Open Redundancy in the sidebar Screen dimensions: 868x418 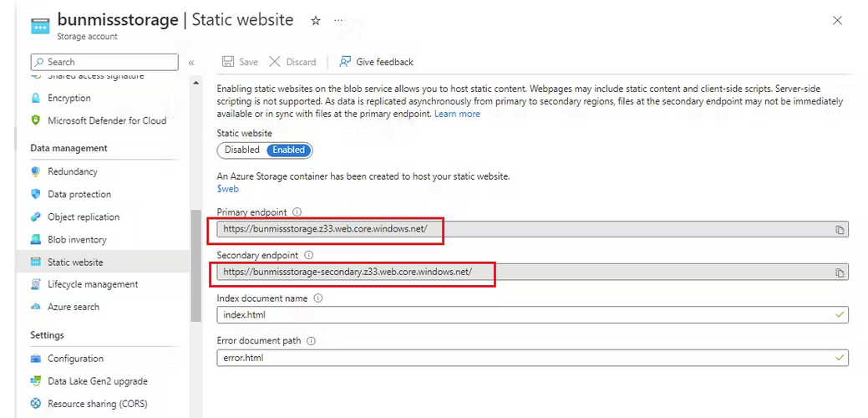pyautogui.click(x=72, y=171)
